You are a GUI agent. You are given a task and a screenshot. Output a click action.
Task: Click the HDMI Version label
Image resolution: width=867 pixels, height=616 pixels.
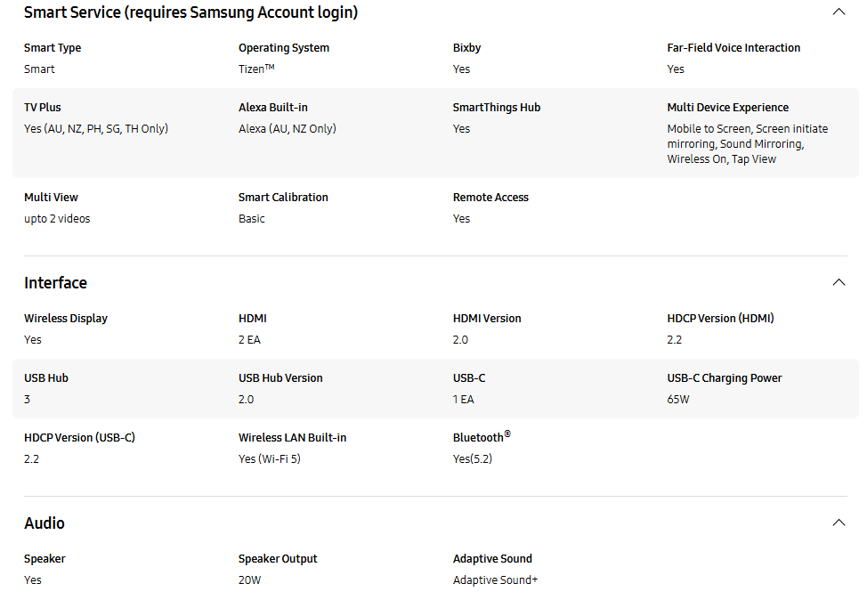(487, 319)
